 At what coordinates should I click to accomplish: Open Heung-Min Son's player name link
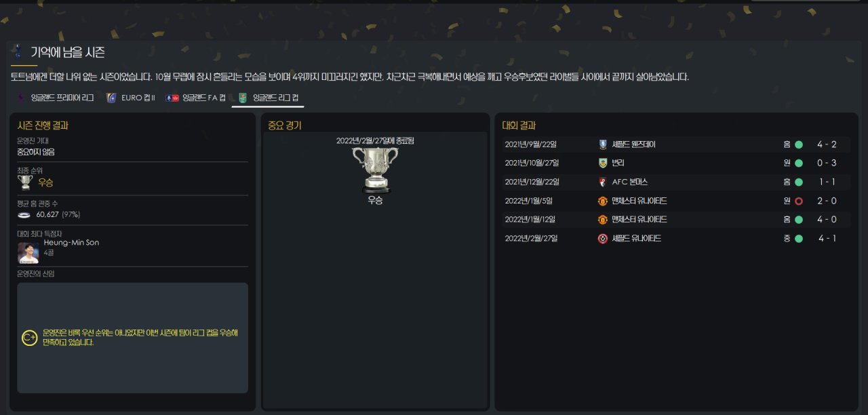[x=71, y=242]
